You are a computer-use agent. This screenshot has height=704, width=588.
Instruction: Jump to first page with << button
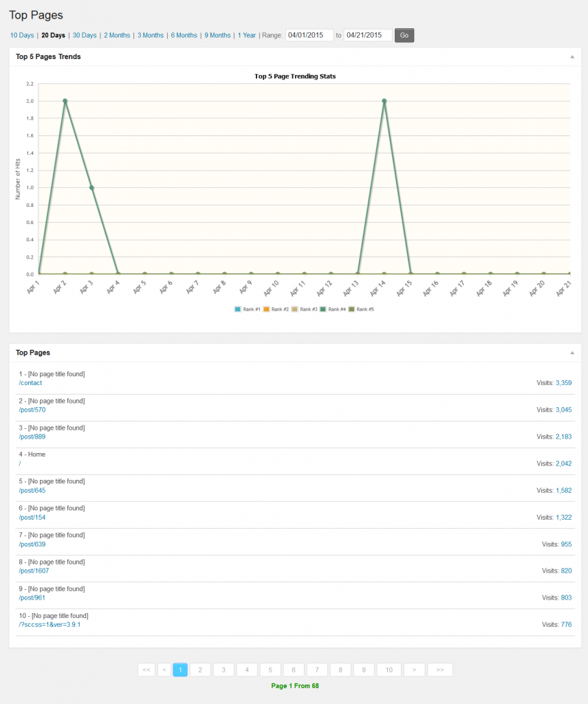pyautogui.click(x=146, y=670)
